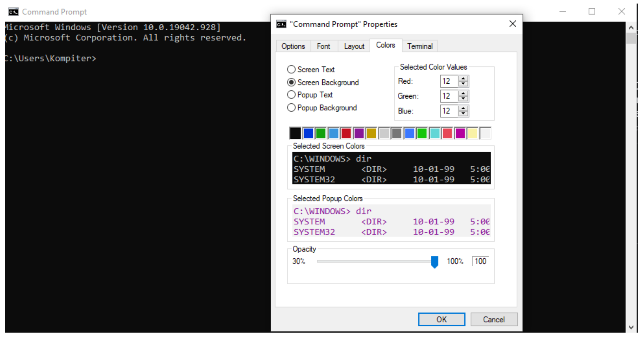Pick the black color swatch

[x=295, y=133]
